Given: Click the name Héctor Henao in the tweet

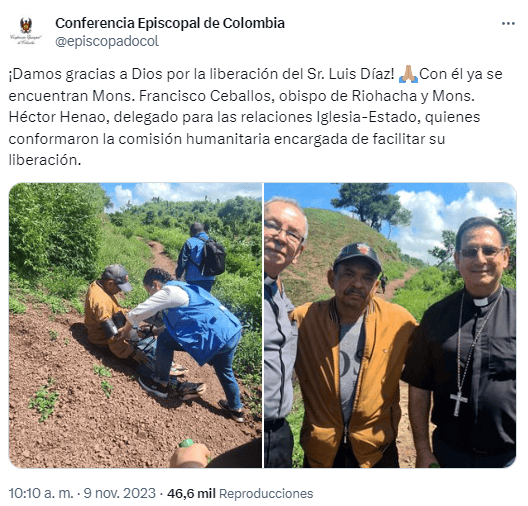Looking at the screenshot, I should coord(59,117).
